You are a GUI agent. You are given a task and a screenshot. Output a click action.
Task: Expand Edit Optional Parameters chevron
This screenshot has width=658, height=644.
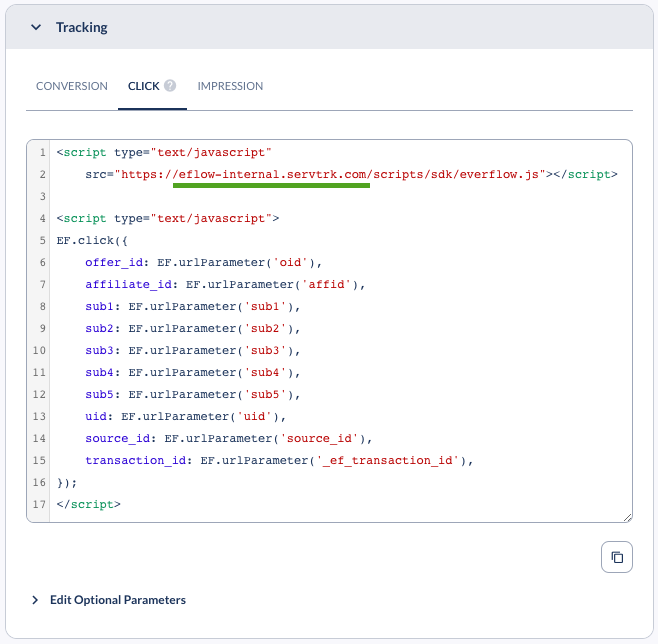(x=35, y=600)
